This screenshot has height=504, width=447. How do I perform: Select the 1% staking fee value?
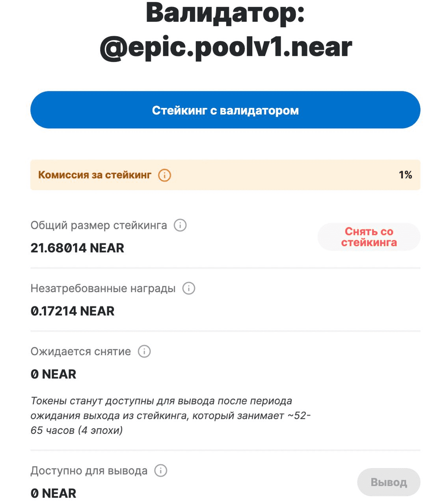coord(405,175)
